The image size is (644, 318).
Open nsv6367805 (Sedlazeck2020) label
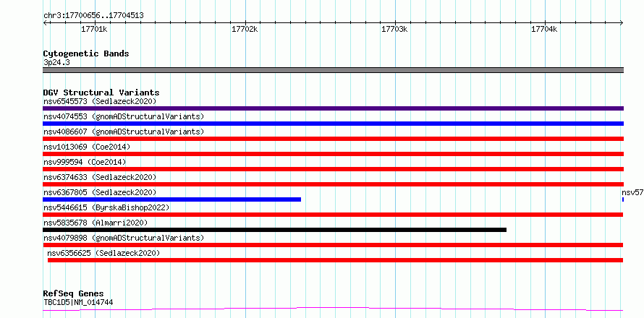tap(100, 192)
